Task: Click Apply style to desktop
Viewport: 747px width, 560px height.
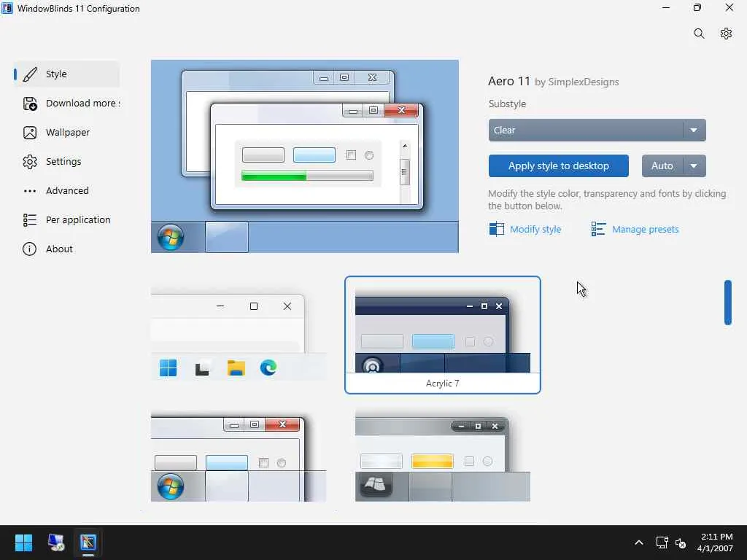Action: pos(558,166)
